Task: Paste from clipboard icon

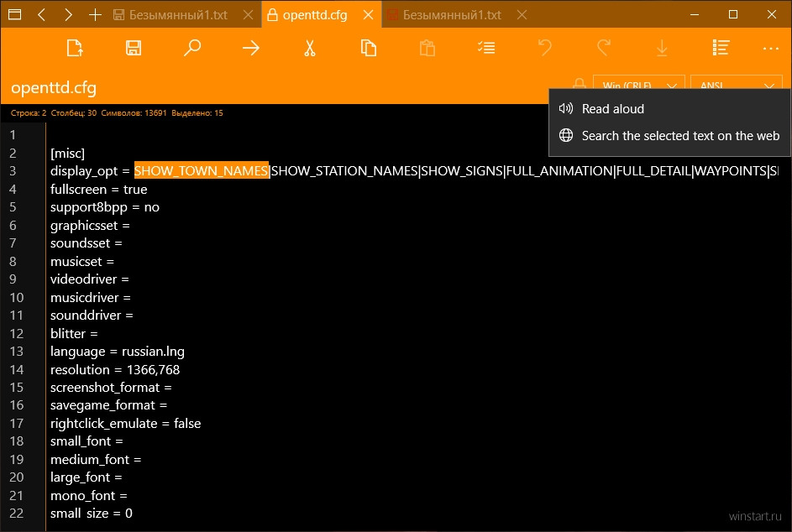Action: [427, 48]
